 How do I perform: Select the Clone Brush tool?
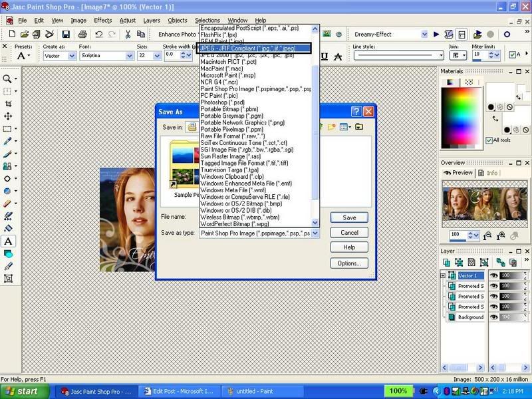tap(7, 166)
